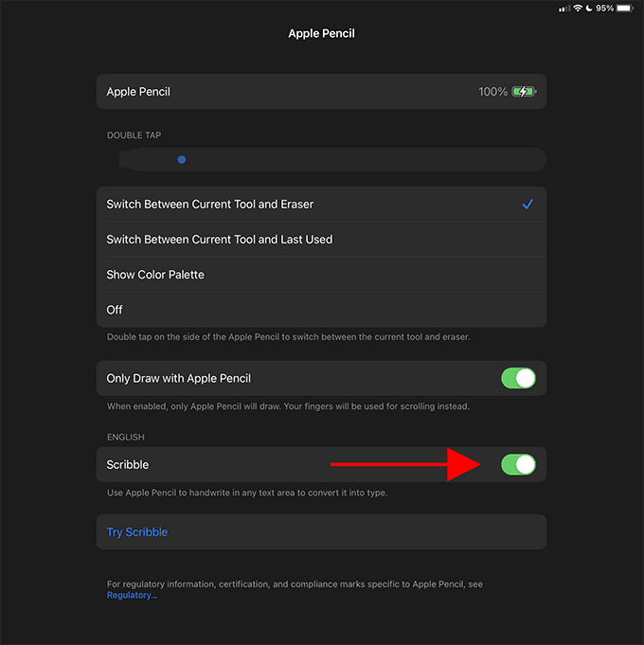Select Show Color Palette option
Viewport: 644px width, 645px height.
click(x=321, y=275)
